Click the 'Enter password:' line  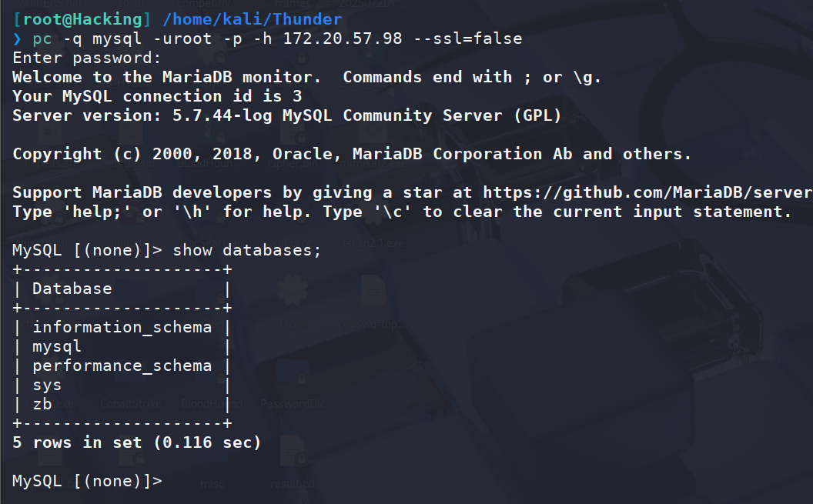(x=86, y=58)
